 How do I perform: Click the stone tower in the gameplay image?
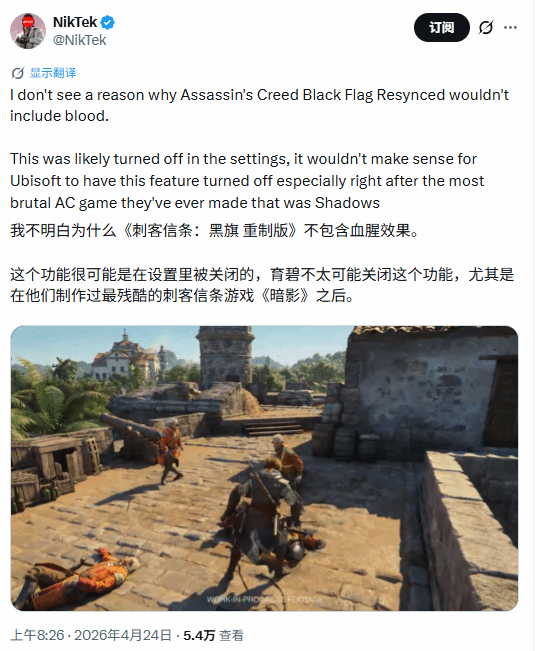click(x=225, y=355)
